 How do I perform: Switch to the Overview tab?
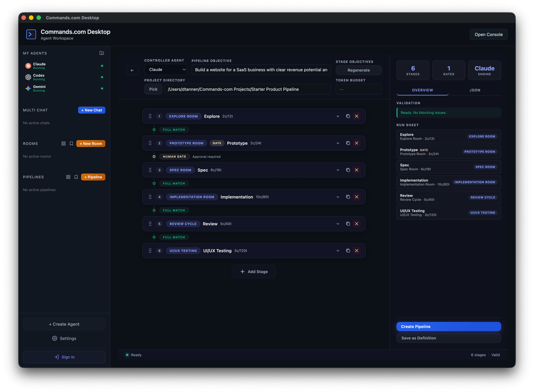click(x=422, y=90)
